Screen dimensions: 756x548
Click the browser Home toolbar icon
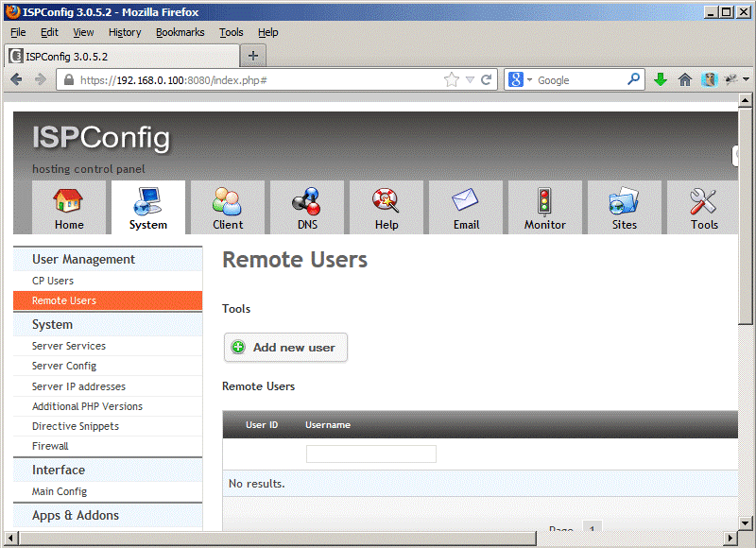[685, 80]
